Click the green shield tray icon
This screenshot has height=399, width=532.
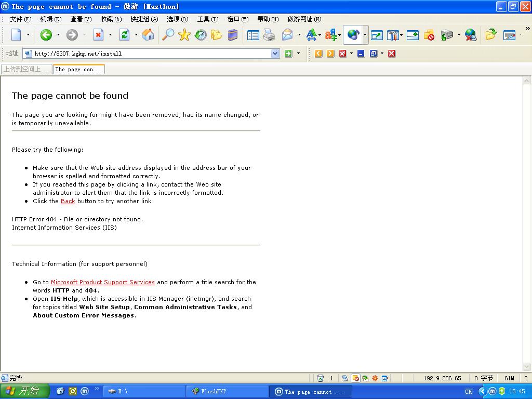tap(502, 392)
